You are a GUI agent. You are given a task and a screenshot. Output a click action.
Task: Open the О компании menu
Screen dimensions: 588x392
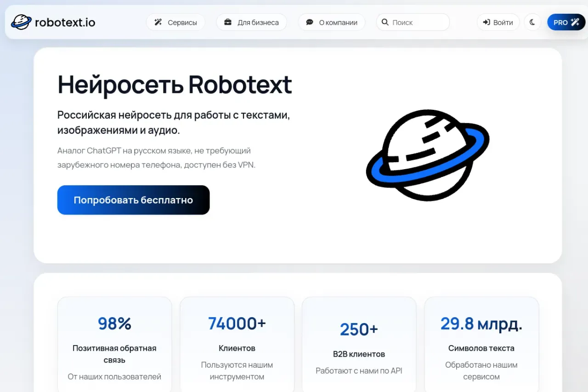332,22
